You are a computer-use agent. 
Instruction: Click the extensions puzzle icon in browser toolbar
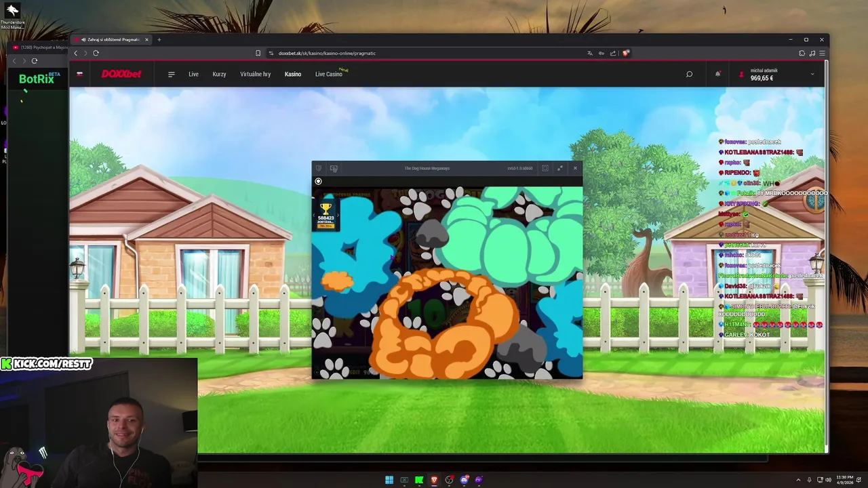pyautogui.click(x=802, y=53)
